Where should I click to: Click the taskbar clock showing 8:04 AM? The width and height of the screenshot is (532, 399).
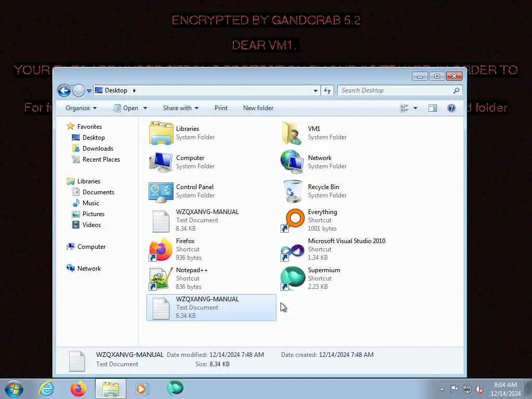pos(505,389)
